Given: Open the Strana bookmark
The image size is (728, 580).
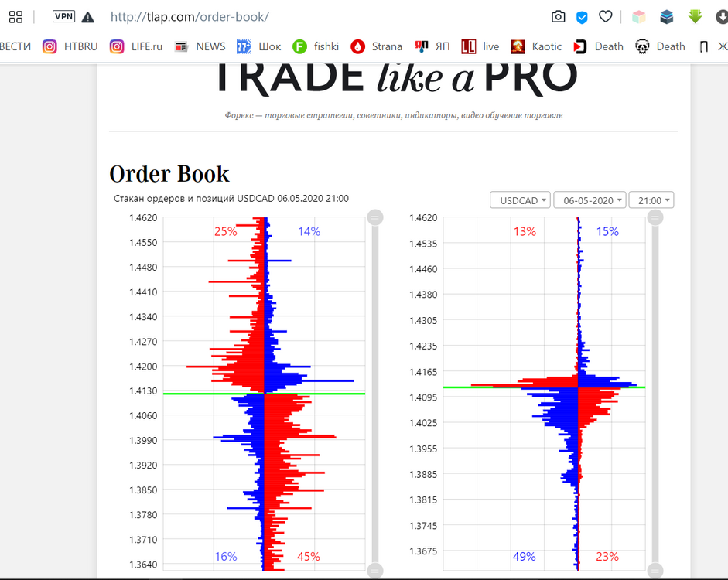Looking at the screenshot, I should click(x=377, y=46).
